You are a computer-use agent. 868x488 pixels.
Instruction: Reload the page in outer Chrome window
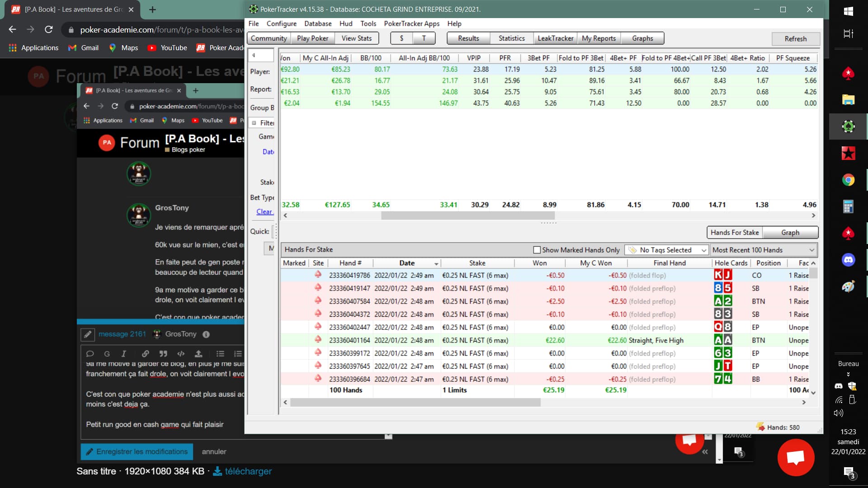[x=49, y=29]
